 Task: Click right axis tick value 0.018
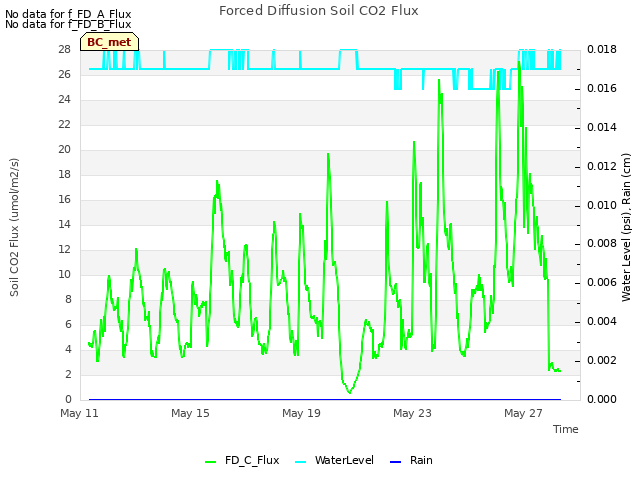[x=602, y=49]
